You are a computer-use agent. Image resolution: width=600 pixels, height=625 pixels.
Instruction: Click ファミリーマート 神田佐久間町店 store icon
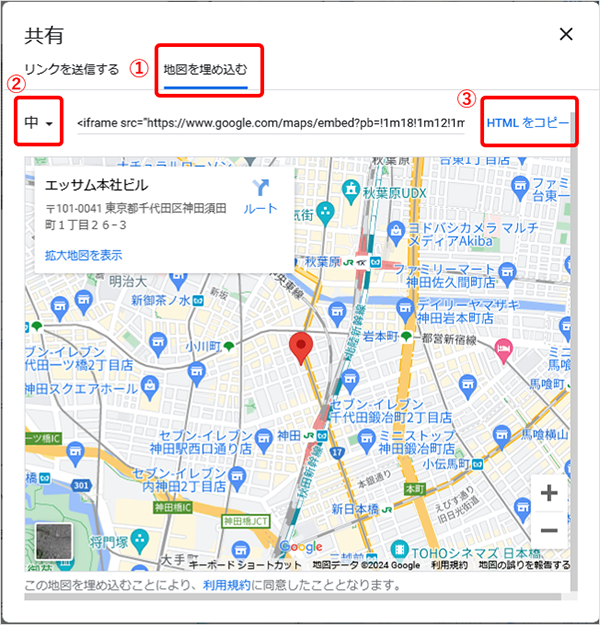pos(507,275)
